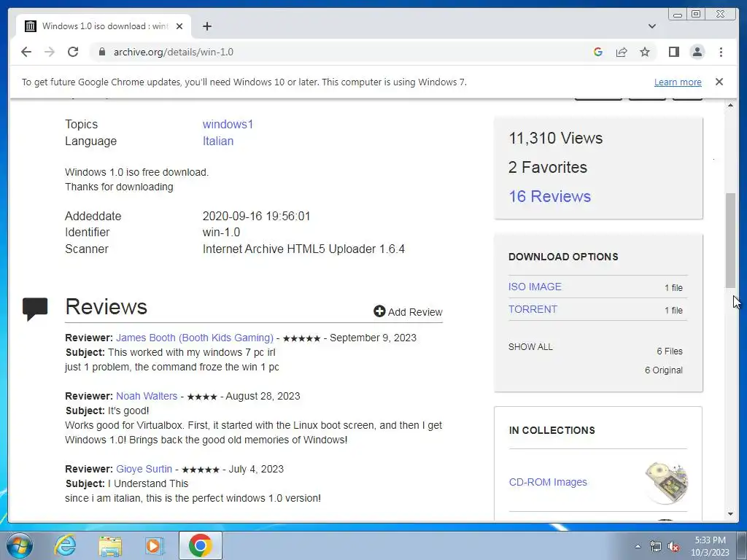747x560 pixels.
Task: Open Windows Media Player from the taskbar
Action: click(x=155, y=545)
